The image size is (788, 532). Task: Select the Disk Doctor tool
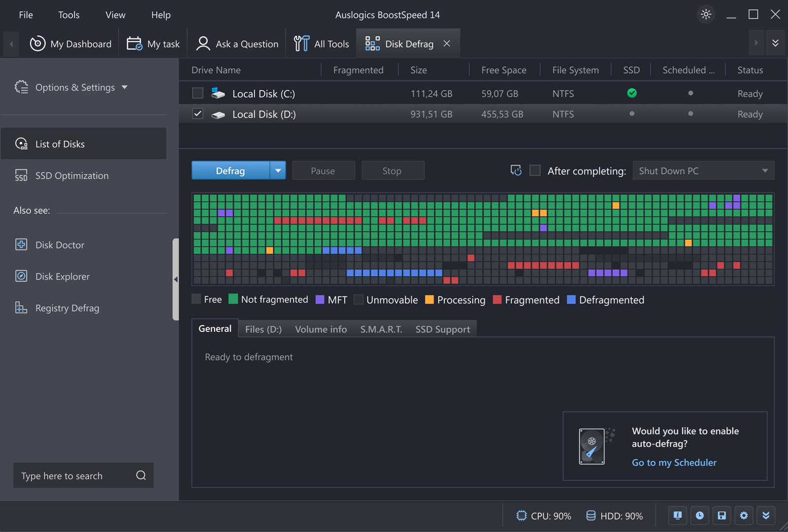click(x=59, y=245)
